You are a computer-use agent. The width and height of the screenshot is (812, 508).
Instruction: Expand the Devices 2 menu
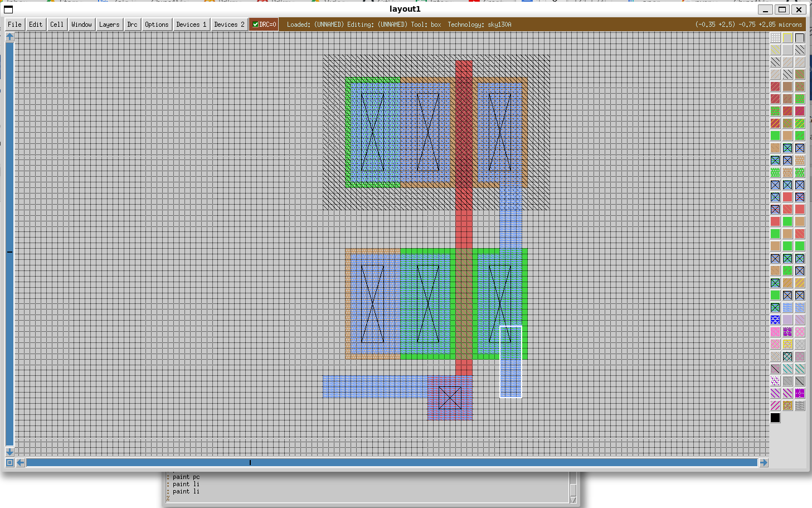coord(229,25)
